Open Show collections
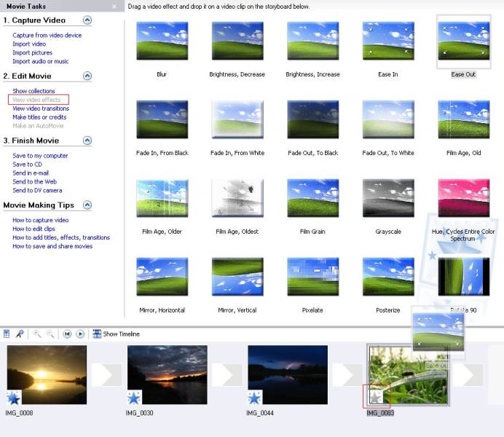The image size is (504, 437). (x=34, y=91)
